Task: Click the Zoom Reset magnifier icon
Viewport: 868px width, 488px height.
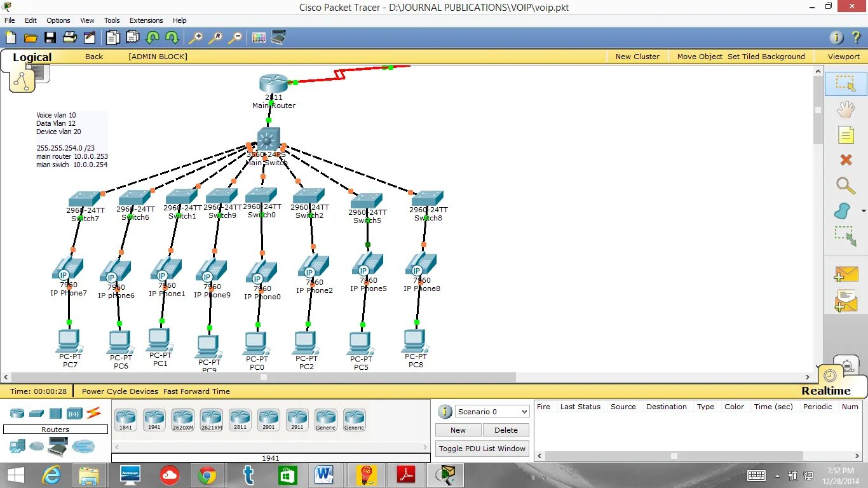Action: [x=215, y=37]
